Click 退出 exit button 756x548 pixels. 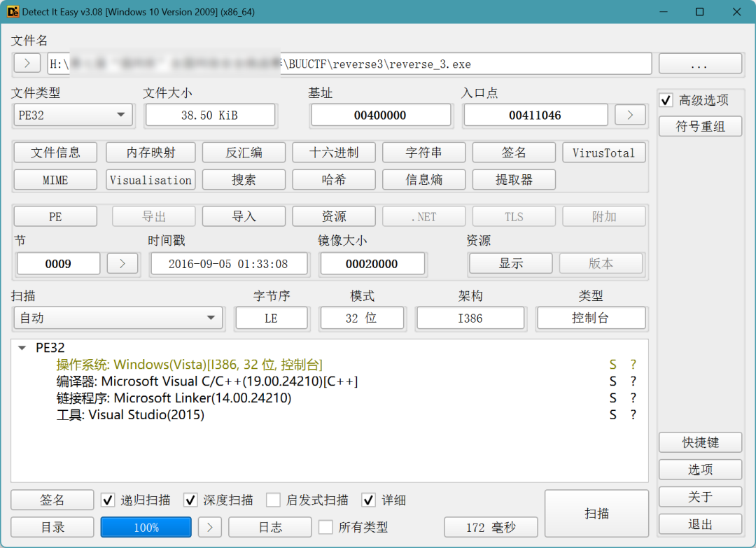coord(700,524)
